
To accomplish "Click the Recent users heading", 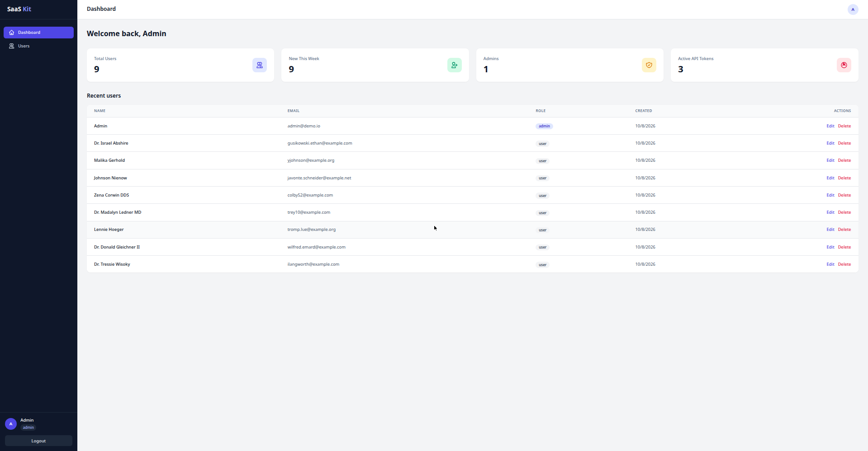I will 104,96.
